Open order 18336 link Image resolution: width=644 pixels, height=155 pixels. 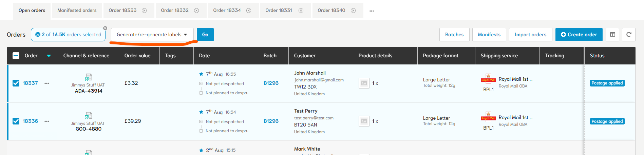tap(30, 121)
